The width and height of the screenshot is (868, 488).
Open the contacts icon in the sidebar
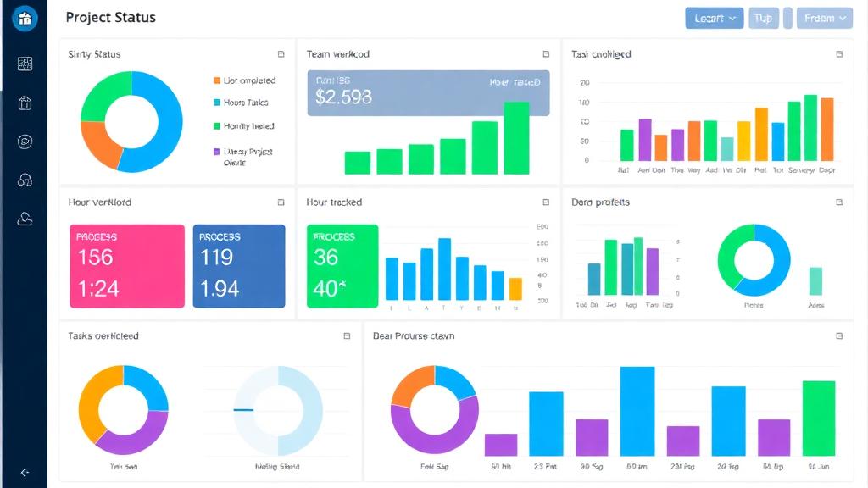point(25,219)
